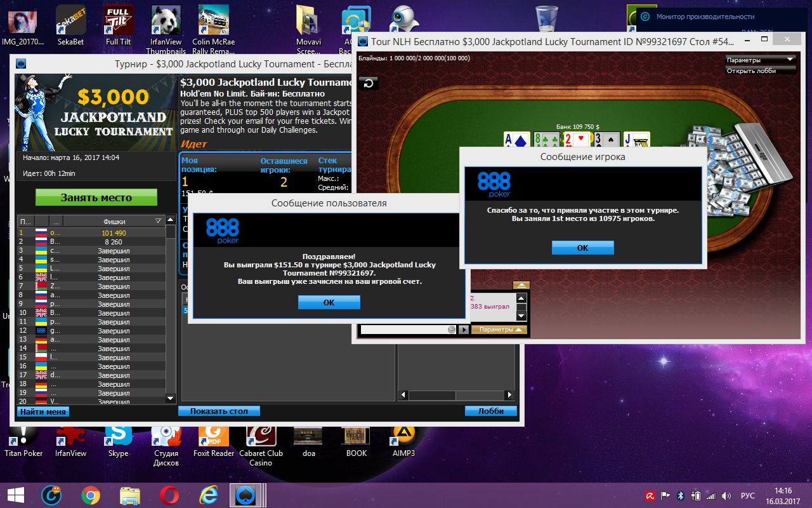Click the Bluetooth tray icon

(x=681, y=496)
